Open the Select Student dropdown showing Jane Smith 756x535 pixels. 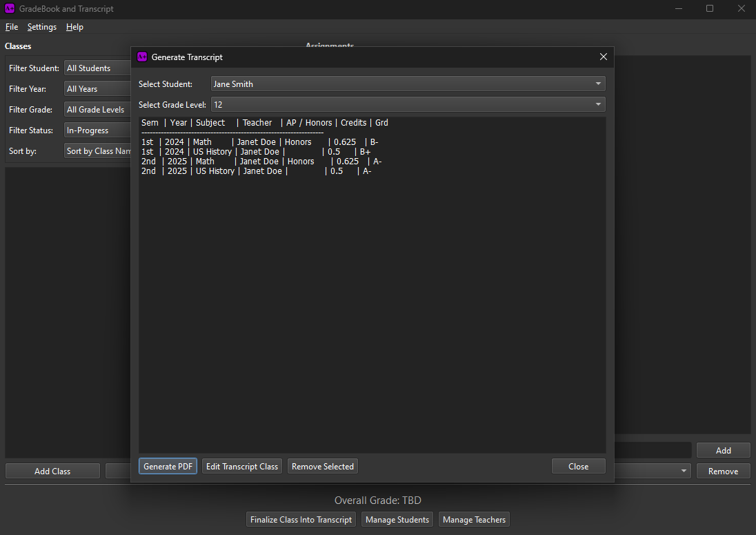408,84
